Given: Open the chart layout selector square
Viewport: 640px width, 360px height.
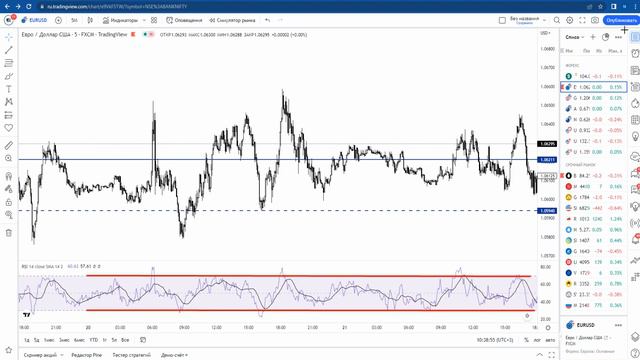Looking at the screenshot, I should pyautogui.click(x=502, y=20).
